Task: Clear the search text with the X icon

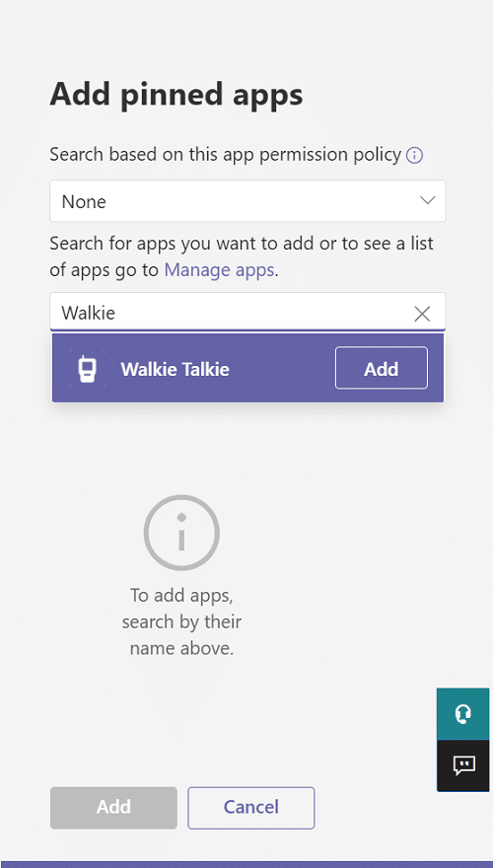Action: [x=422, y=314]
